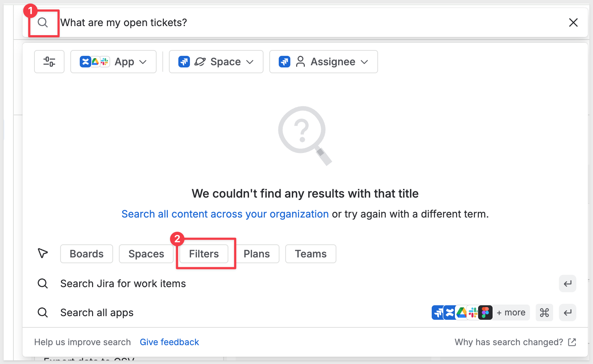Click Search all content across your organization link
This screenshot has width=593, height=364.
pyautogui.click(x=225, y=214)
